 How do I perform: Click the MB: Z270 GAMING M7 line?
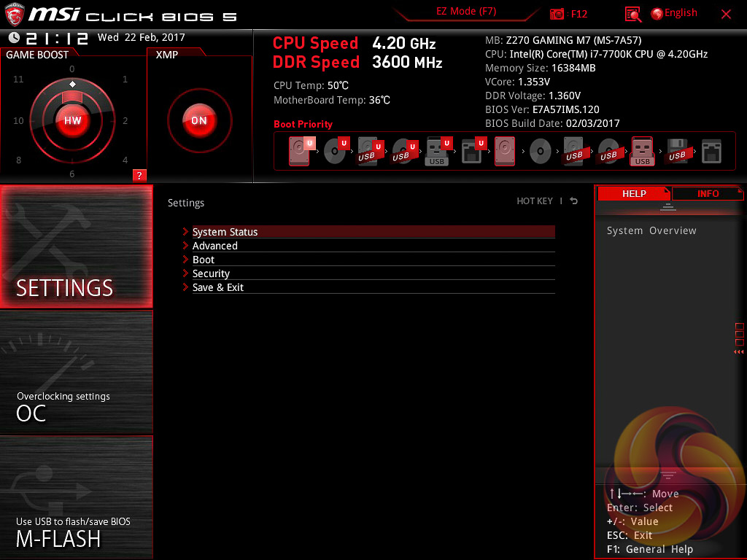(x=563, y=40)
